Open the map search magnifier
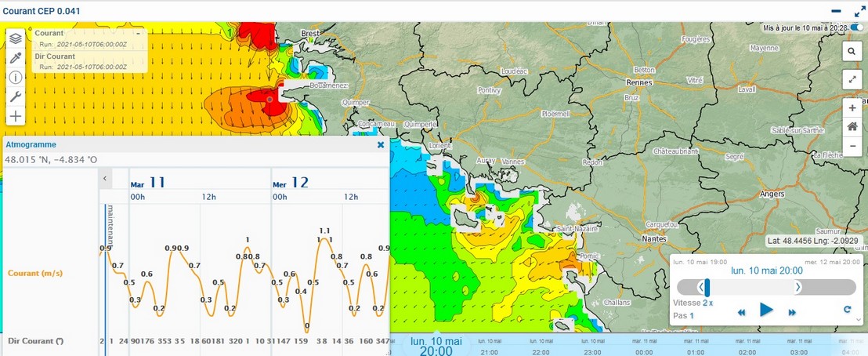Viewport: 868px width, 356px height. 852,52
